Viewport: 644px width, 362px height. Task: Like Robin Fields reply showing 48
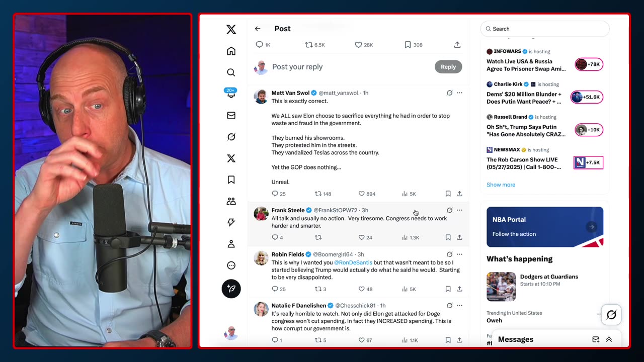coord(365,289)
